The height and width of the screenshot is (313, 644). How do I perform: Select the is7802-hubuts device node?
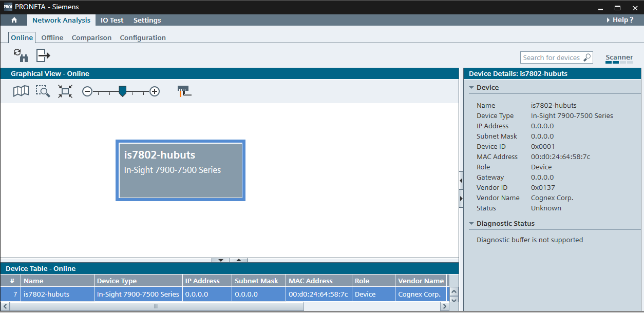tap(180, 169)
